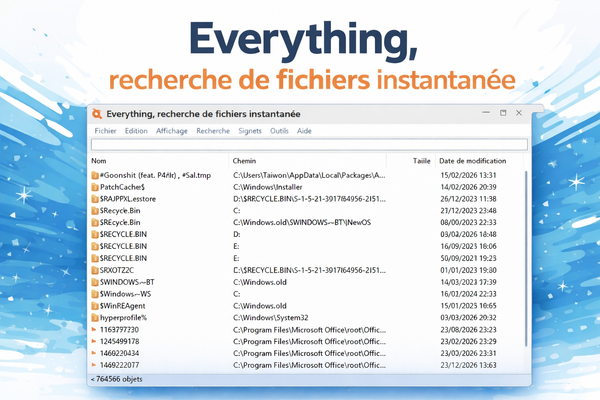Select the date 03/03/2026 20:32

(468, 318)
